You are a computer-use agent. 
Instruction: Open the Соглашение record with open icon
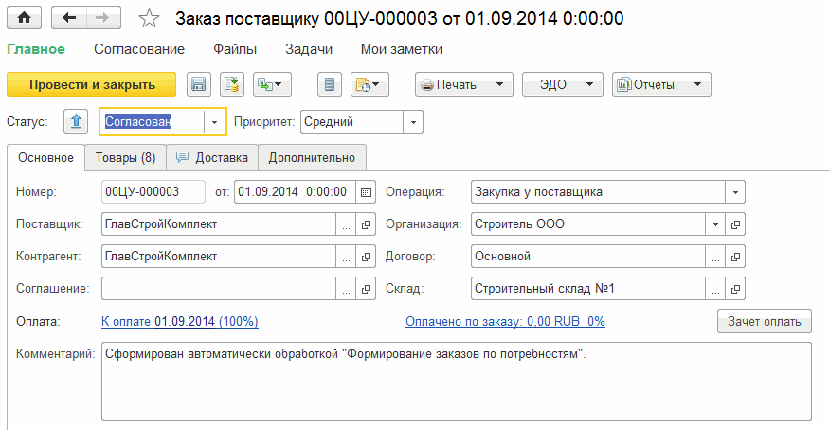[365, 289]
